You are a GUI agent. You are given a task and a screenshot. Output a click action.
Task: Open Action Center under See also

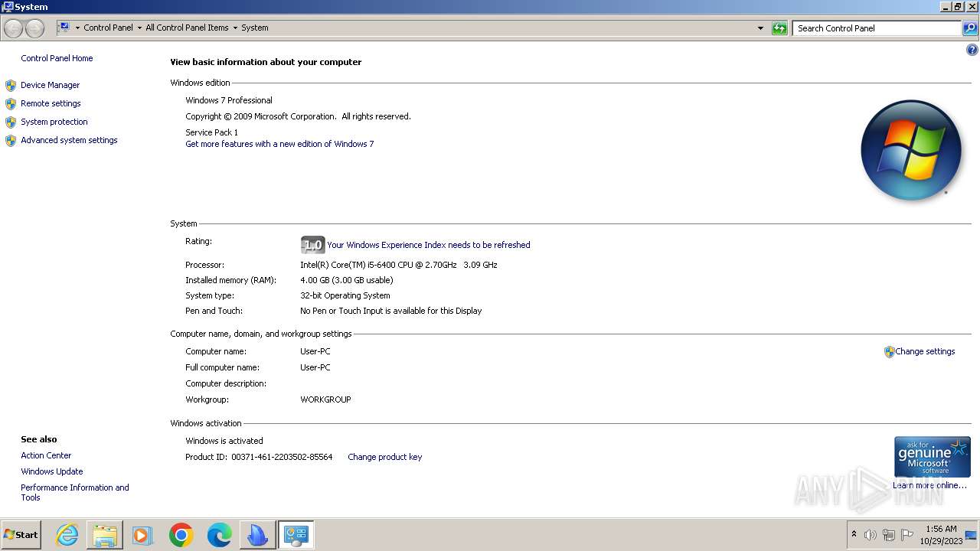[x=46, y=455]
